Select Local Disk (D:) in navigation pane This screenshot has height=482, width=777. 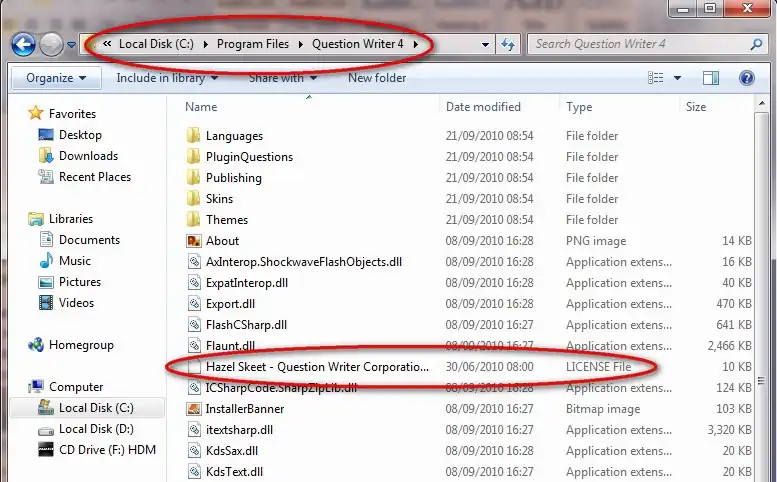click(x=96, y=429)
